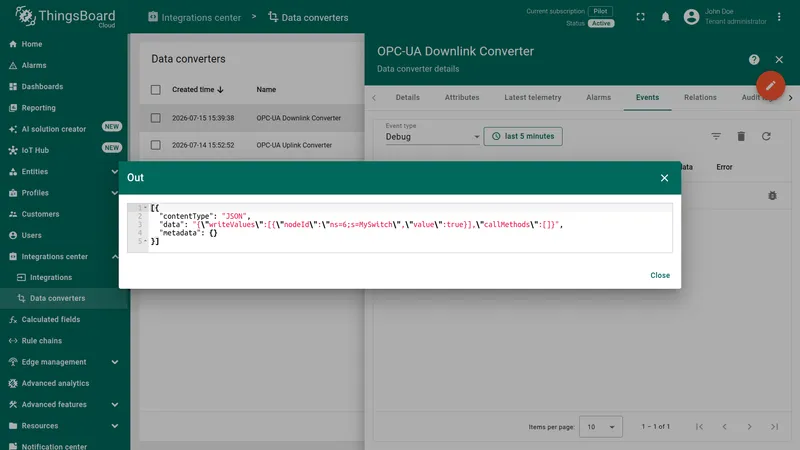The image size is (800, 450).
Task: Open Notification center in the sidebar
Action: tap(54, 446)
